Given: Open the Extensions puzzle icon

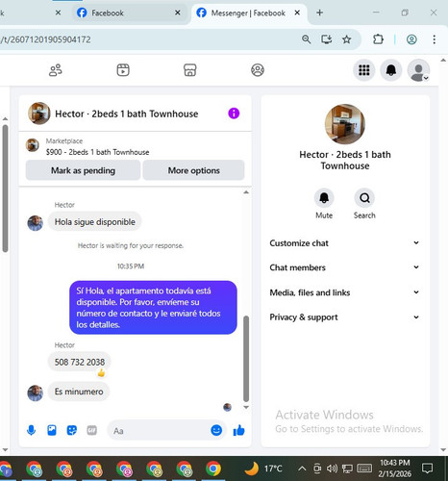Looking at the screenshot, I should [x=378, y=39].
